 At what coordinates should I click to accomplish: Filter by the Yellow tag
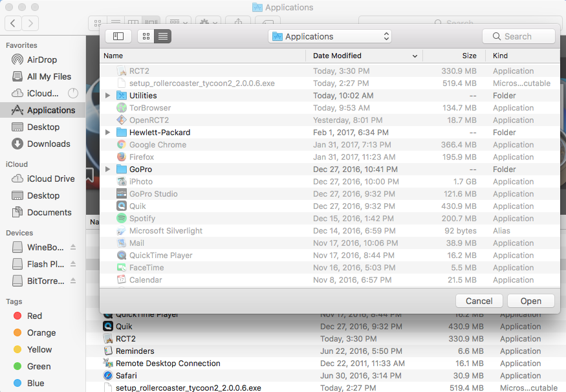(43, 349)
